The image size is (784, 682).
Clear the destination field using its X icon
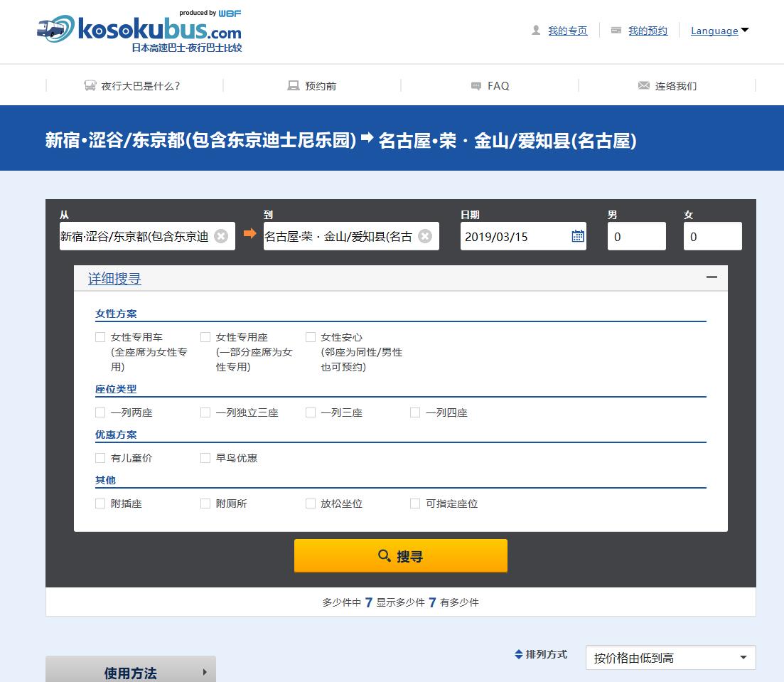tap(425, 236)
